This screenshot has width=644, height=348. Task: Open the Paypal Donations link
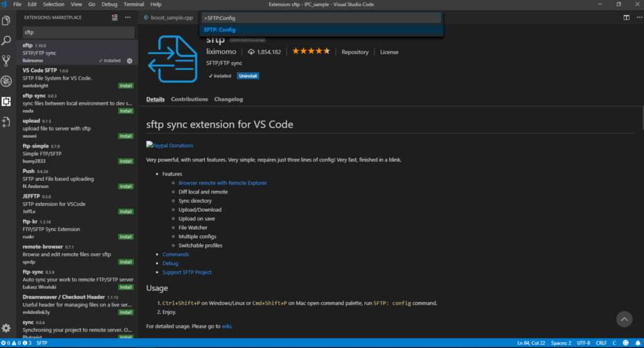(x=170, y=145)
